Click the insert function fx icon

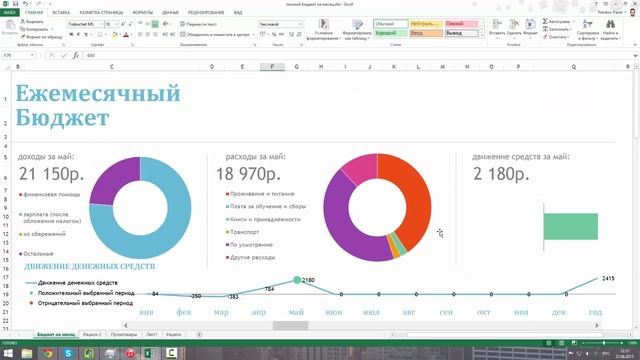click(76, 55)
